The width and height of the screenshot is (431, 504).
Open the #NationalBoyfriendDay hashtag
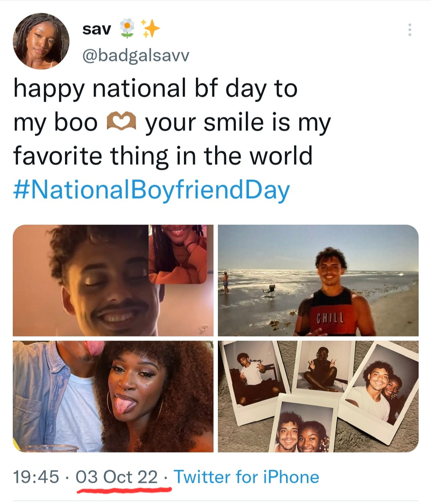[152, 190]
